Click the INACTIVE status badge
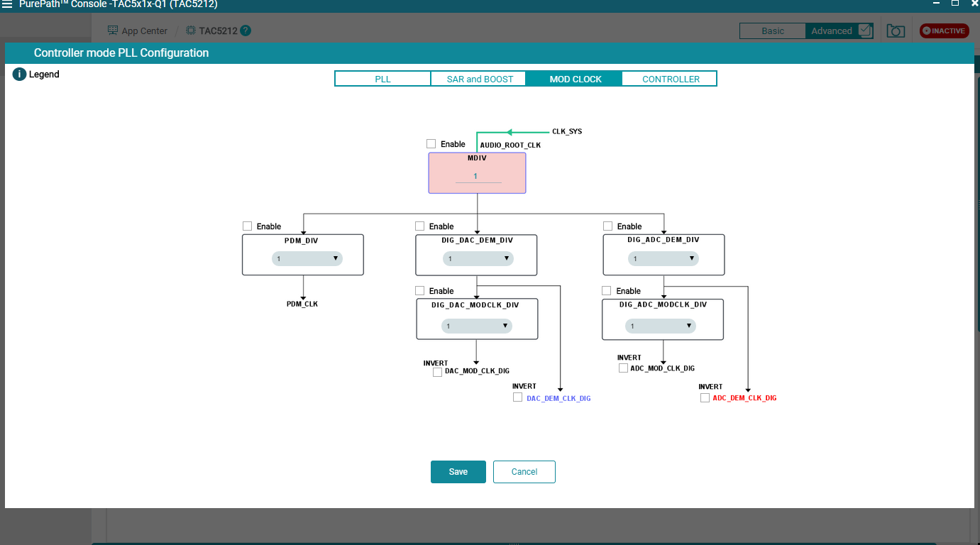The width and height of the screenshot is (980, 545). [944, 31]
